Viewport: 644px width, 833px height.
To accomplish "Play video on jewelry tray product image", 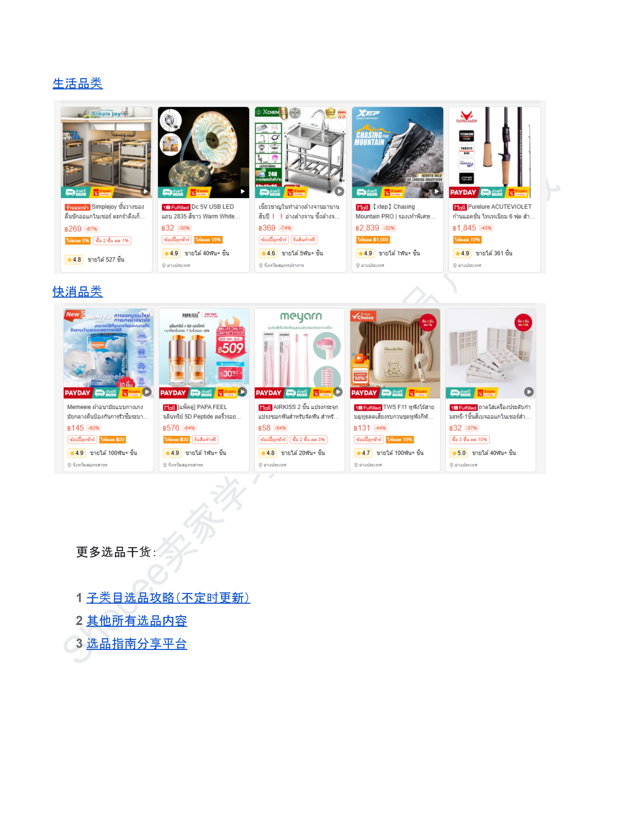I will pos(529,392).
